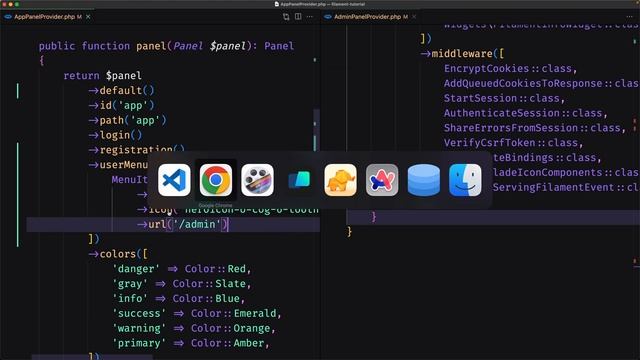This screenshot has height=360, width=640.
Task: Click the ->login() line
Action: (116, 135)
